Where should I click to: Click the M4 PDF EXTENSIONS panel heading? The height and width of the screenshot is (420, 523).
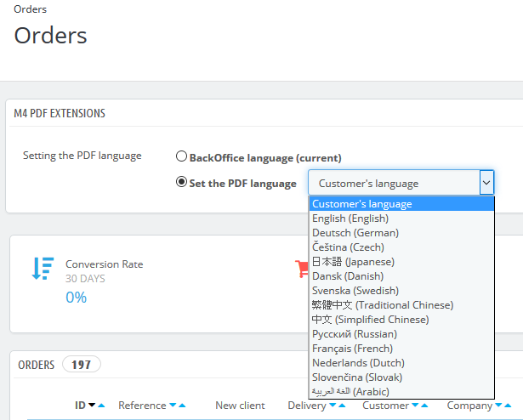[60, 113]
